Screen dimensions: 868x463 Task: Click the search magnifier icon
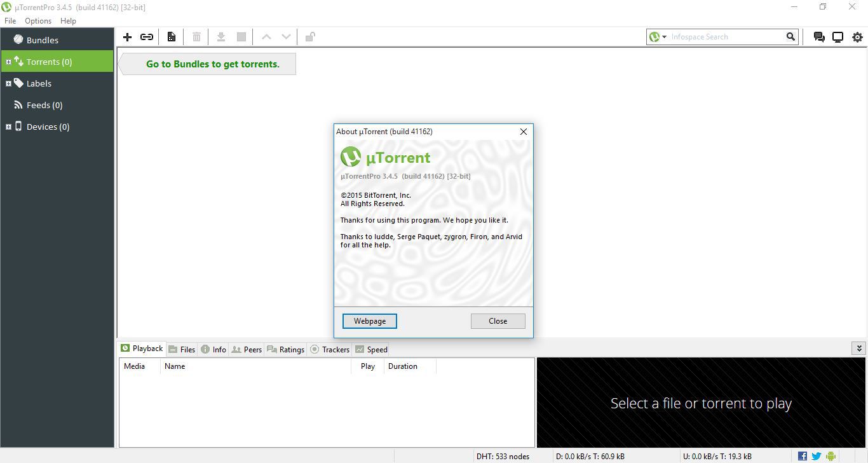[x=790, y=37]
